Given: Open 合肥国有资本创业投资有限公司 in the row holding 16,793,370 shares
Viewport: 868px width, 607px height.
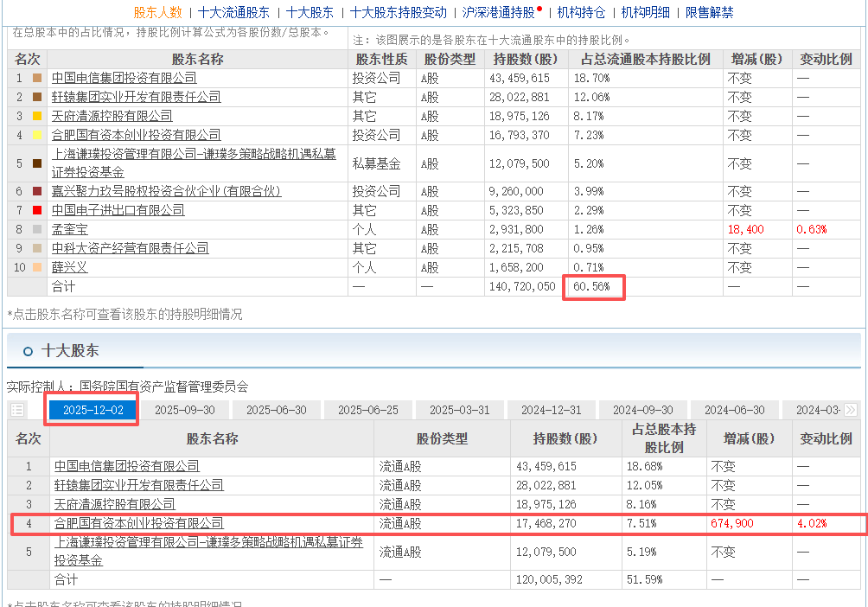Looking at the screenshot, I should coord(137,135).
